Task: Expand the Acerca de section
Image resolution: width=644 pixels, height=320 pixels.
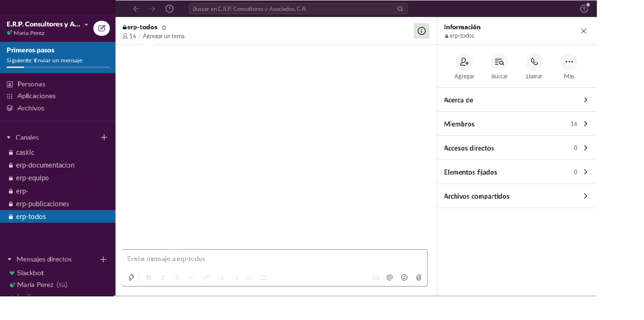Action: coord(517,100)
